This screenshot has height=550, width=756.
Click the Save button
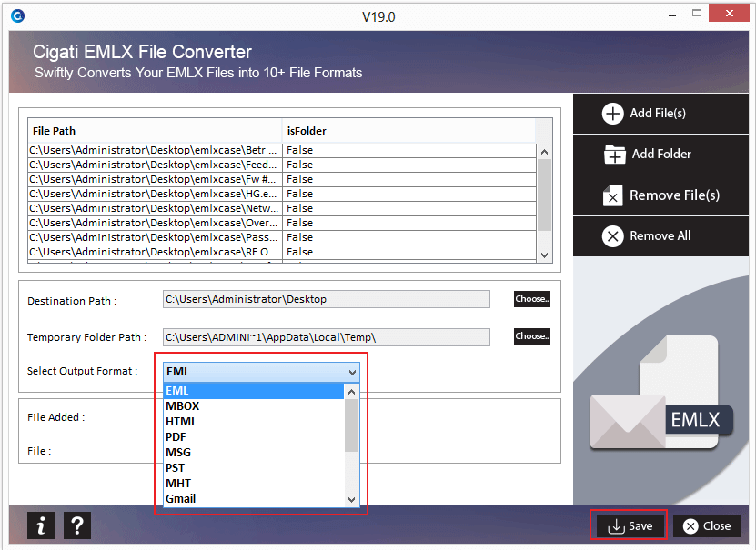click(630, 526)
